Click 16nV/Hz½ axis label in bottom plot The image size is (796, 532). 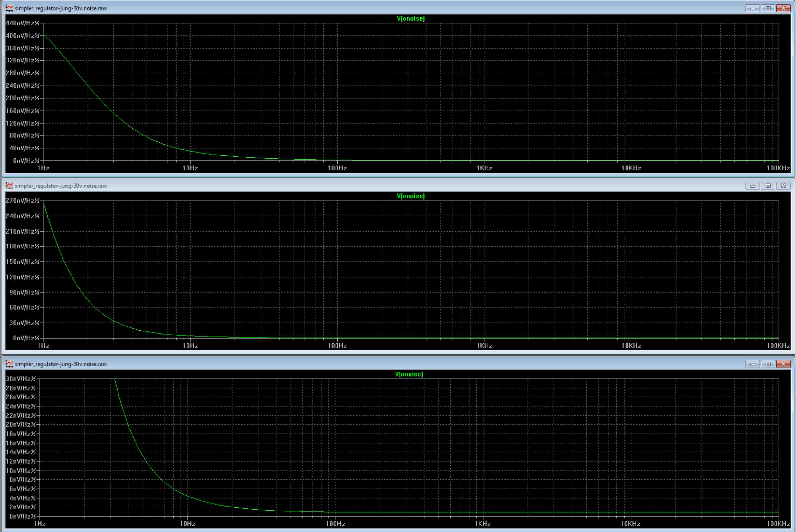[21, 443]
